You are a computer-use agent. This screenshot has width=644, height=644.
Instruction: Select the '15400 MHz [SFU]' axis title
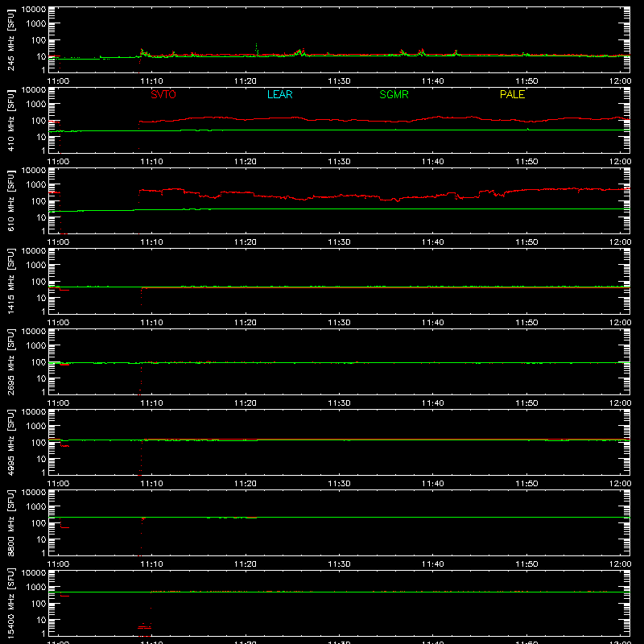(x=10, y=604)
